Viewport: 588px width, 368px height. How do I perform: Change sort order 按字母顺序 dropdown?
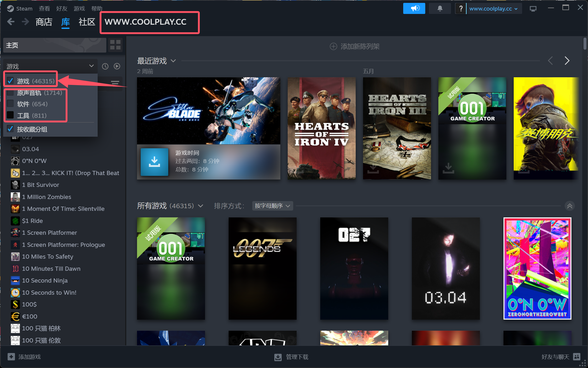click(x=272, y=206)
